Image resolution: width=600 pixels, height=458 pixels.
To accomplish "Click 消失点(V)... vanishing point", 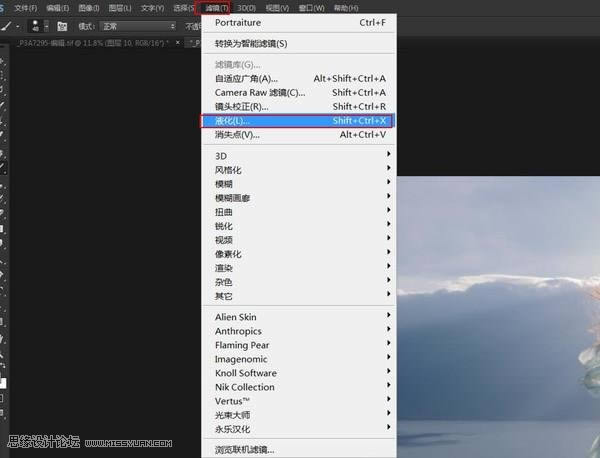I will click(x=298, y=135).
